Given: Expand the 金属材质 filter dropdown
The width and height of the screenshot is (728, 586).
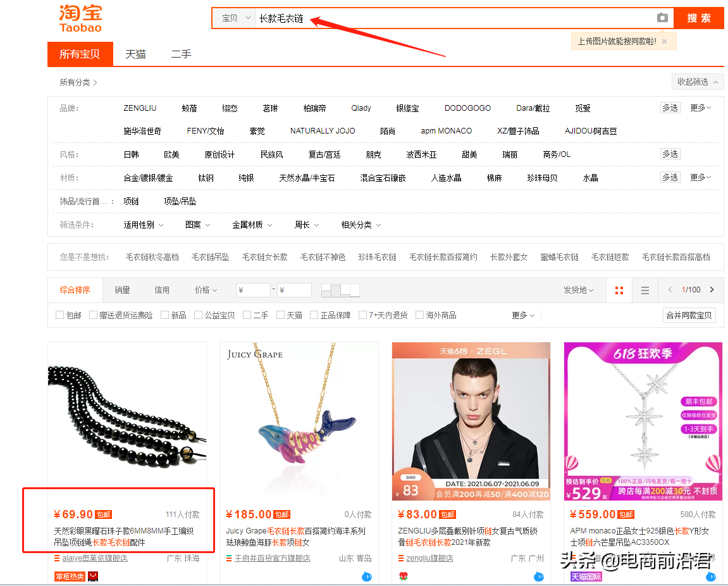Looking at the screenshot, I should coord(252,225).
